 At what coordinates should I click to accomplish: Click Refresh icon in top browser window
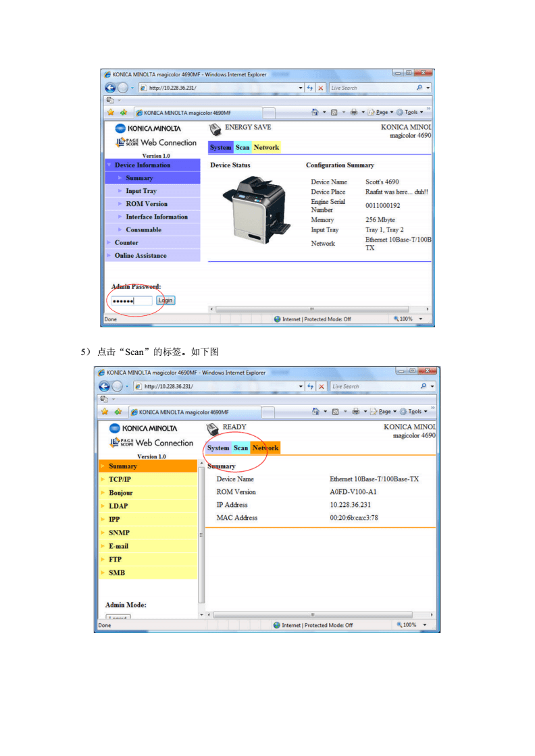click(x=309, y=88)
